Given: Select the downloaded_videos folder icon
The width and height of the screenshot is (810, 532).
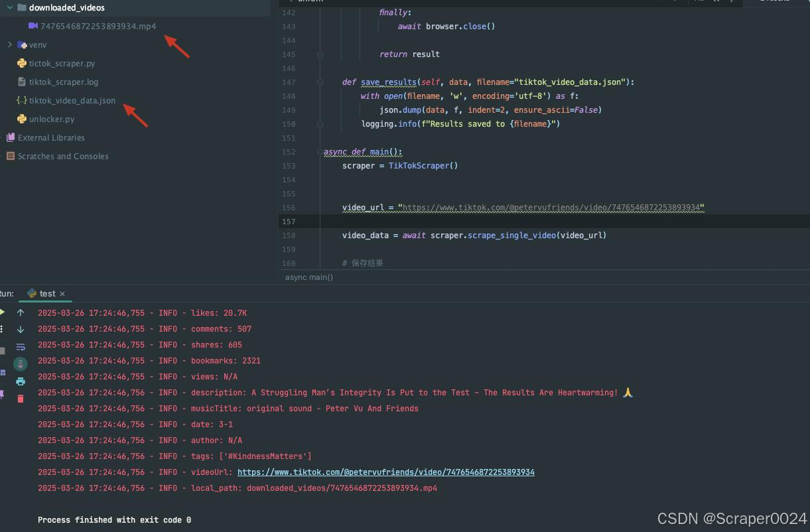Looking at the screenshot, I should coord(22,7).
